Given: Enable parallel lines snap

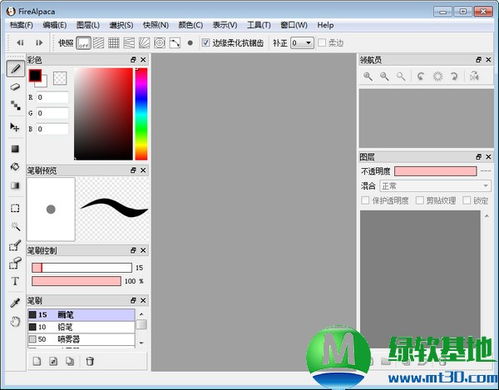Looking at the screenshot, I should [99, 43].
